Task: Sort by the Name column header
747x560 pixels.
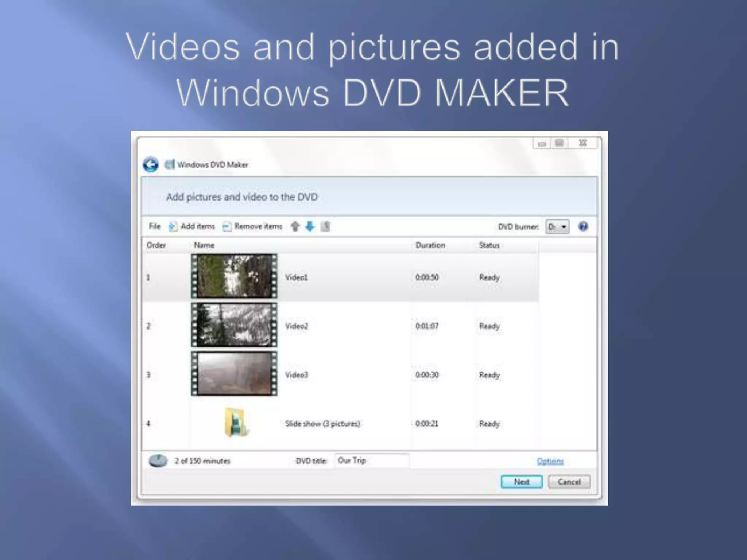Action: pos(204,245)
